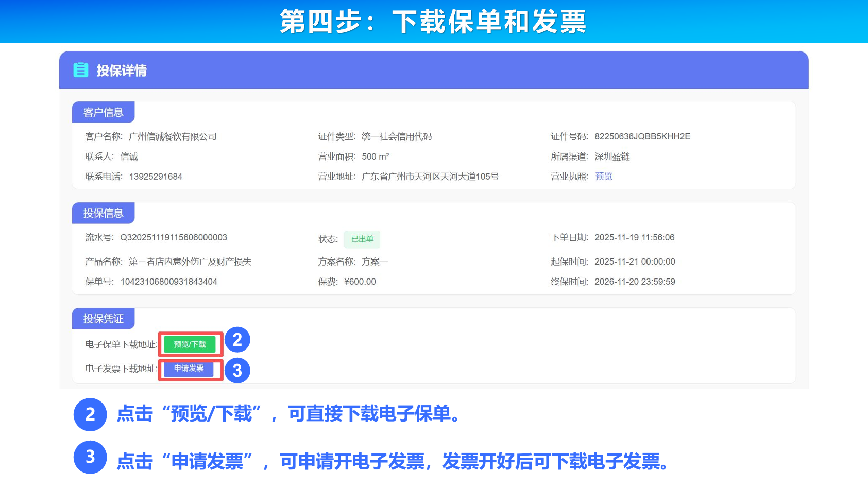The height and width of the screenshot is (489, 868).
Task: Click the customer name 广州信诚餐饮有限公司
Action: (173, 136)
